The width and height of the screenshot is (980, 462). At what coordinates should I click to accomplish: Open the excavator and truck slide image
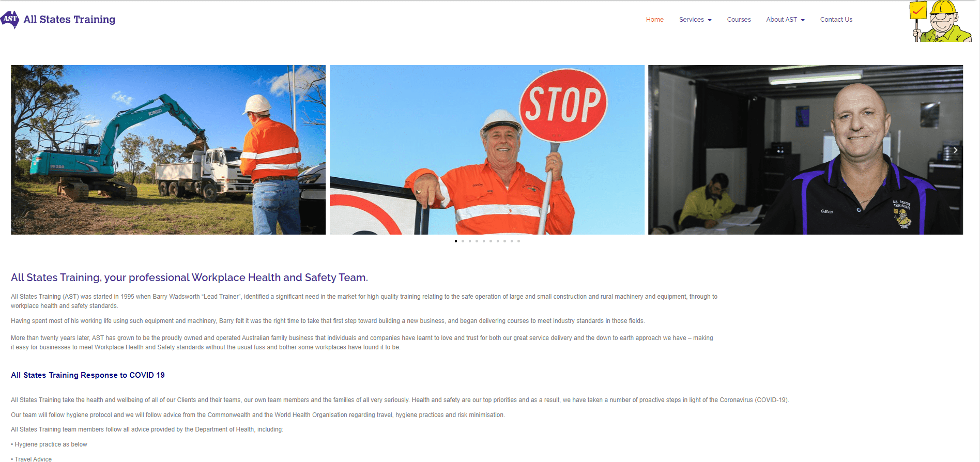[168, 150]
